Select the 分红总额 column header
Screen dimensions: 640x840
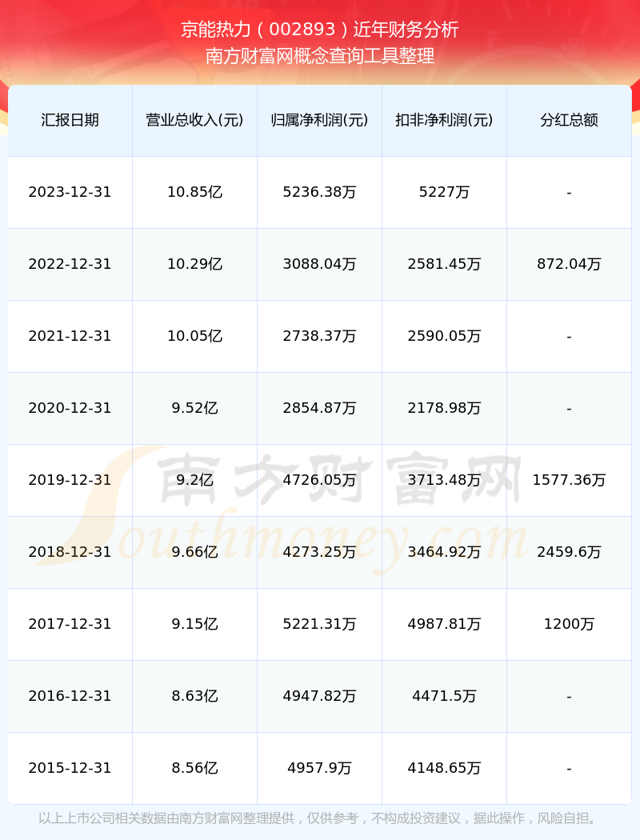coord(570,120)
